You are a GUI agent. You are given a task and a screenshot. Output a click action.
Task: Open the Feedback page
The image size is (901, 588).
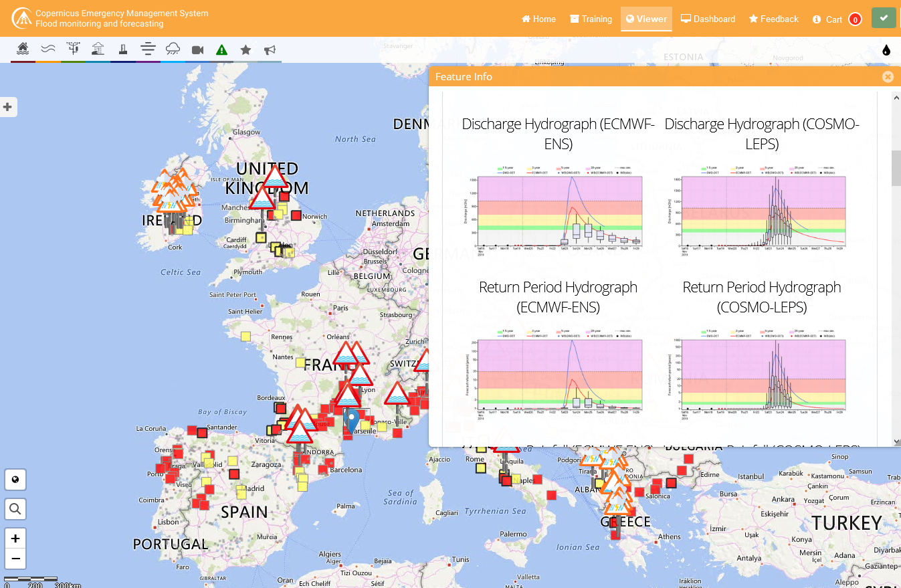[x=773, y=19]
